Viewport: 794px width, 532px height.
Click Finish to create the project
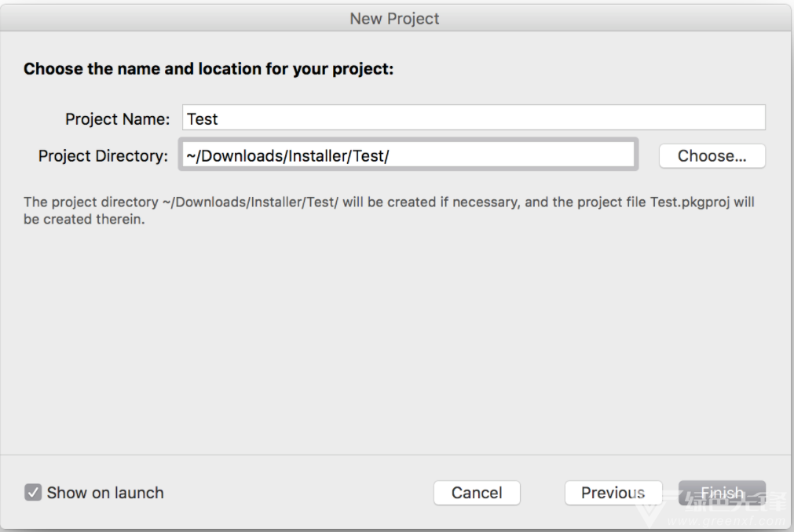722,493
